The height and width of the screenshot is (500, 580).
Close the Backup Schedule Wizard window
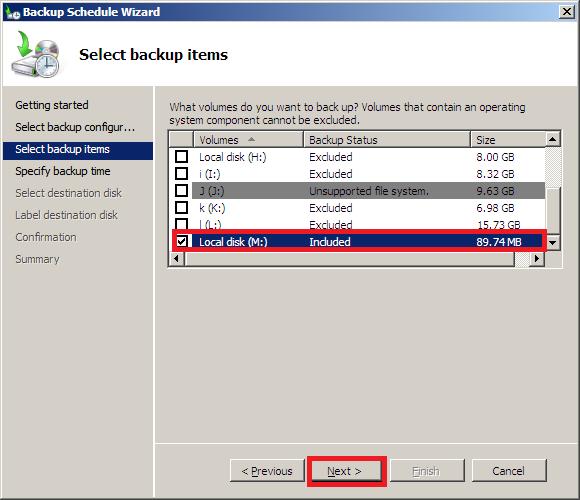click(x=566, y=12)
